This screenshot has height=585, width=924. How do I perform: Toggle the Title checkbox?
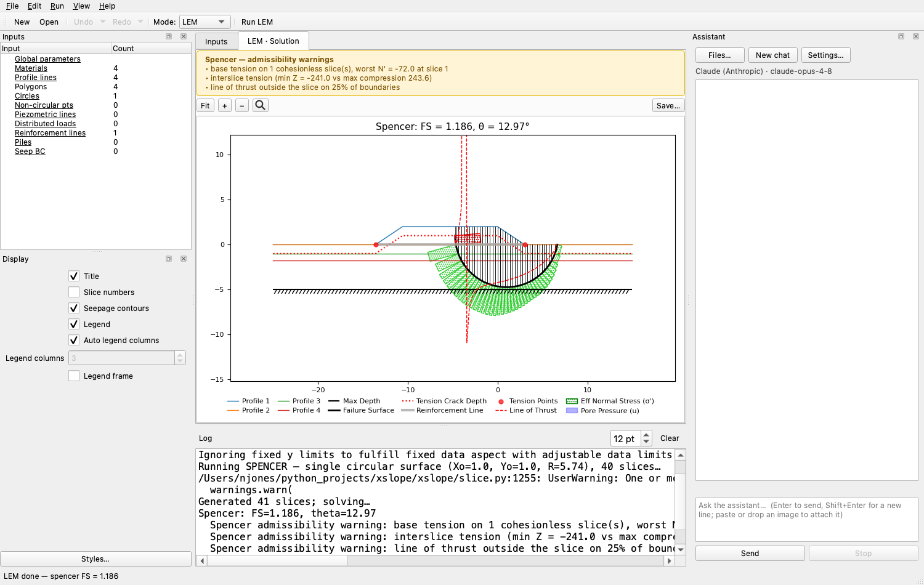pyautogui.click(x=74, y=276)
